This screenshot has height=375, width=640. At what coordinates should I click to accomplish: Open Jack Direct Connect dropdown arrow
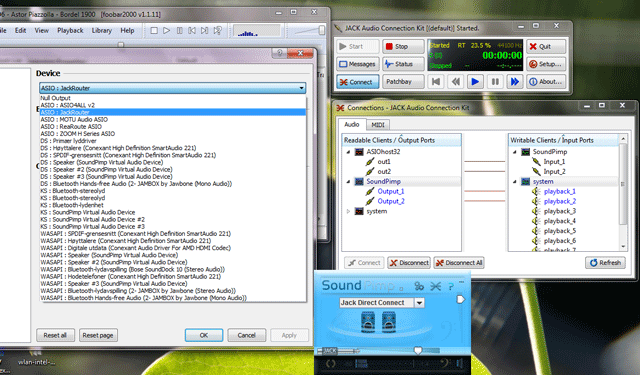tap(419, 303)
